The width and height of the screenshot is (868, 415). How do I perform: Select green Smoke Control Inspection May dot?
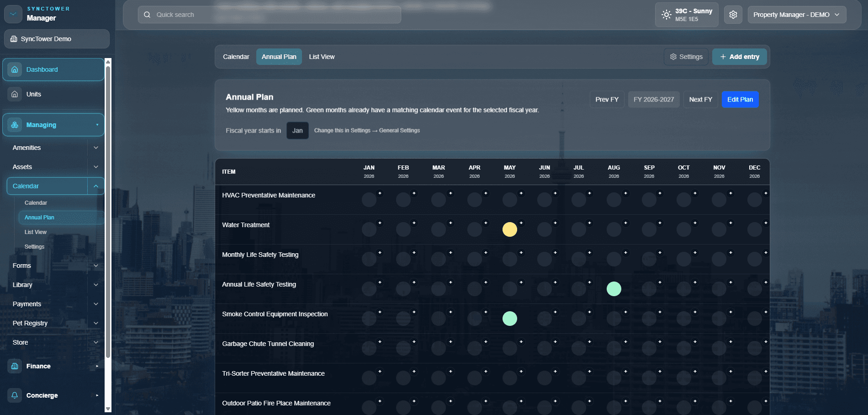click(x=510, y=319)
